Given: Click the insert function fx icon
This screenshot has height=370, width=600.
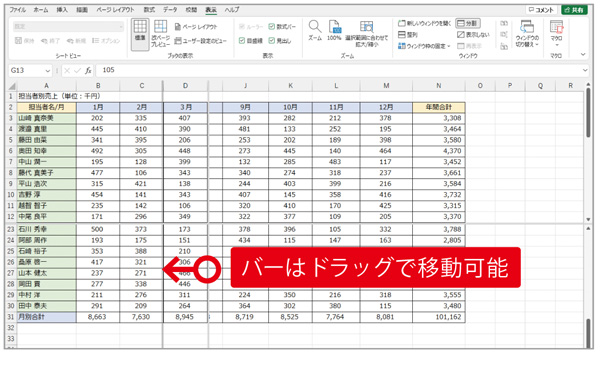Looking at the screenshot, I should click(88, 70).
